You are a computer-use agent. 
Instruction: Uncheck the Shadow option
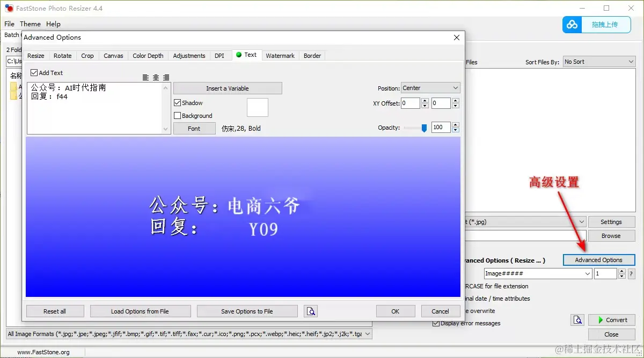coord(177,103)
